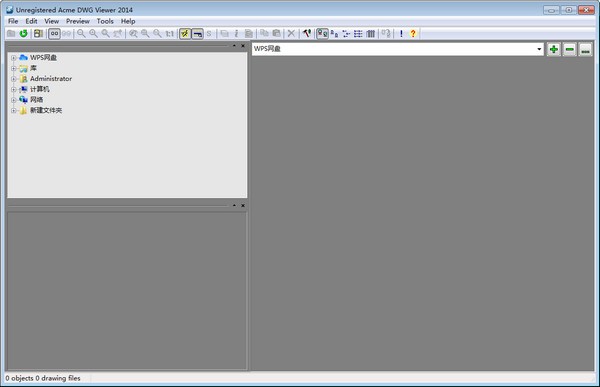Click the green plus add button
This screenshot has width=600, height=387.
coord(554,49)
